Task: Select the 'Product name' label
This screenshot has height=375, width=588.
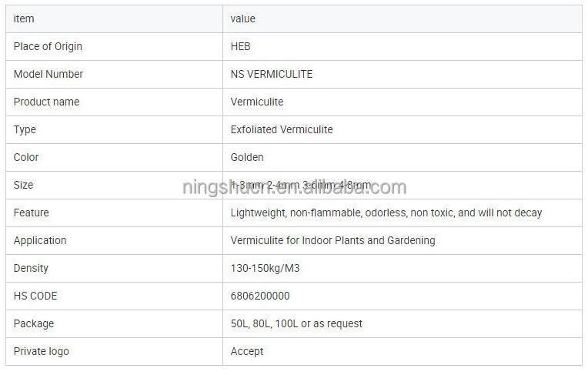Action: 46,102
